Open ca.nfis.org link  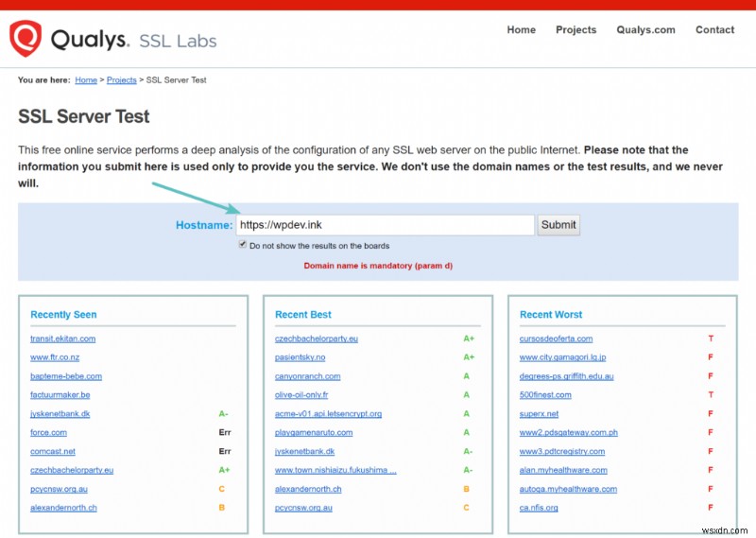pos(539,508)
